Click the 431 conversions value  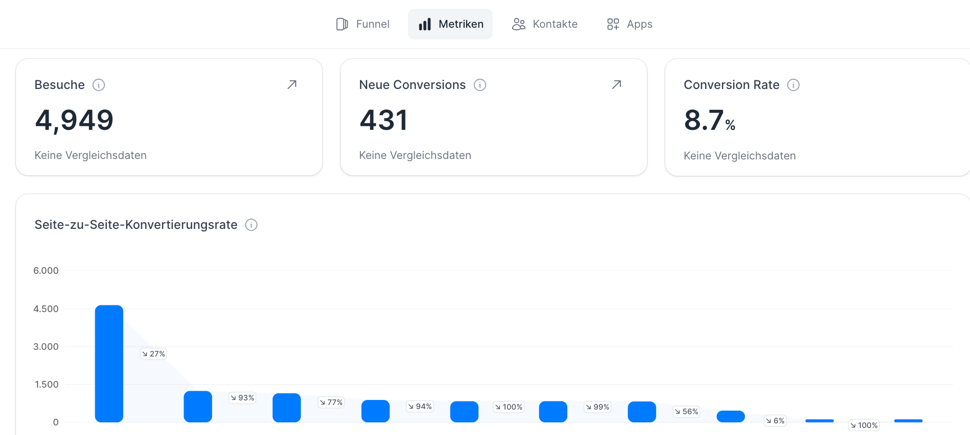(x=384, y=120)
